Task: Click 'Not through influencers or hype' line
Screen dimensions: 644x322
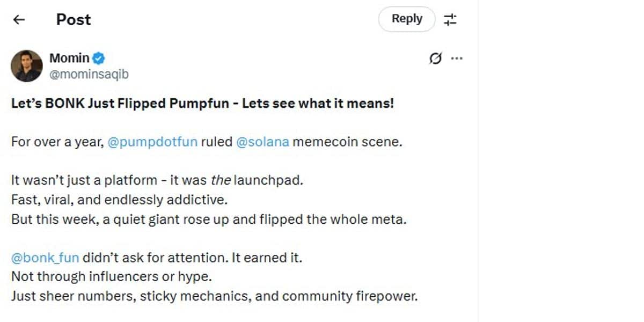Action: (x=111, y=277)
